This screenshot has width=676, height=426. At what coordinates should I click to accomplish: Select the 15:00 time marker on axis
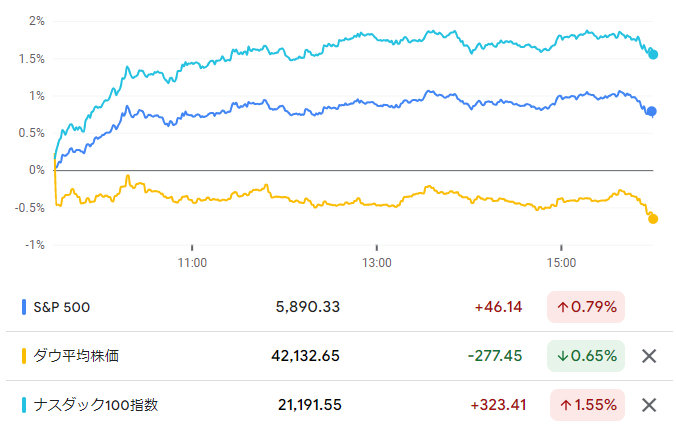561,263
